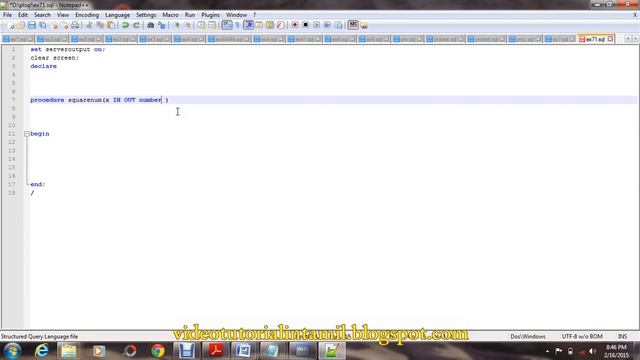Click the Zoom Out toolbar icon
Viewport: 640px width, 360px height.
[187, 25]
